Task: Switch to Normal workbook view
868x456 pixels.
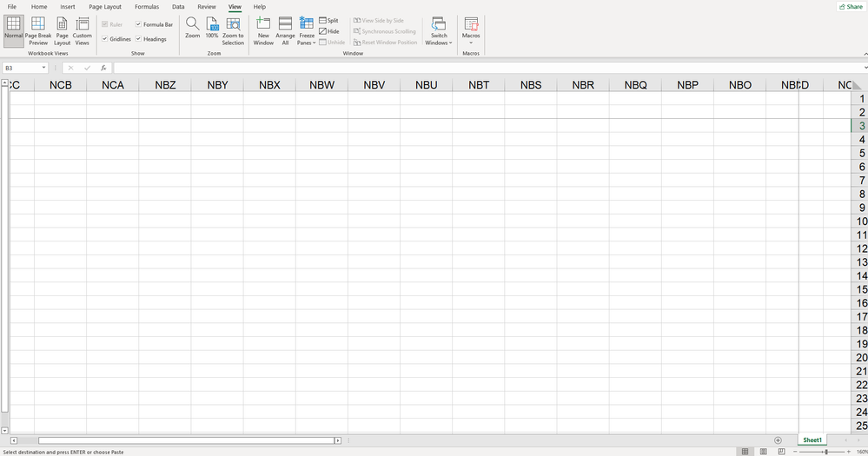Action: 13,31
